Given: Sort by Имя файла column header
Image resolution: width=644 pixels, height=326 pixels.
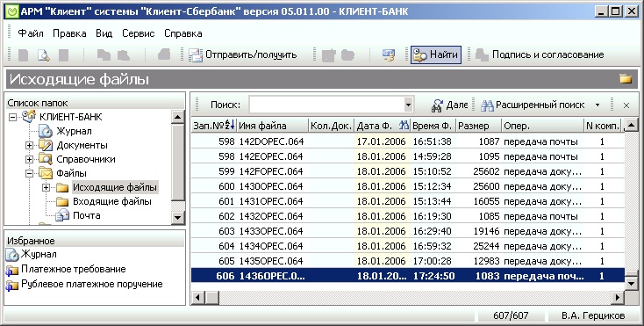Looking at the screenshot, I should coord(272,126).
